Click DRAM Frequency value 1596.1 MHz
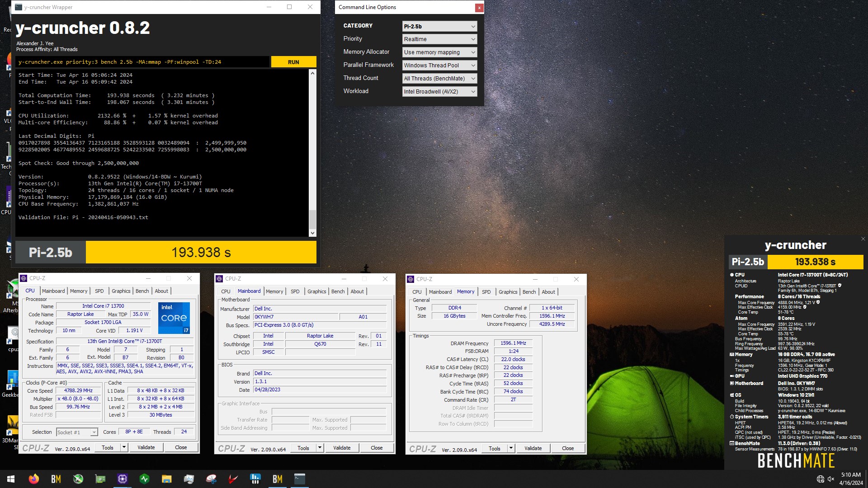The height and width of the screenshot is (488, 868). (x=513, y=344)
